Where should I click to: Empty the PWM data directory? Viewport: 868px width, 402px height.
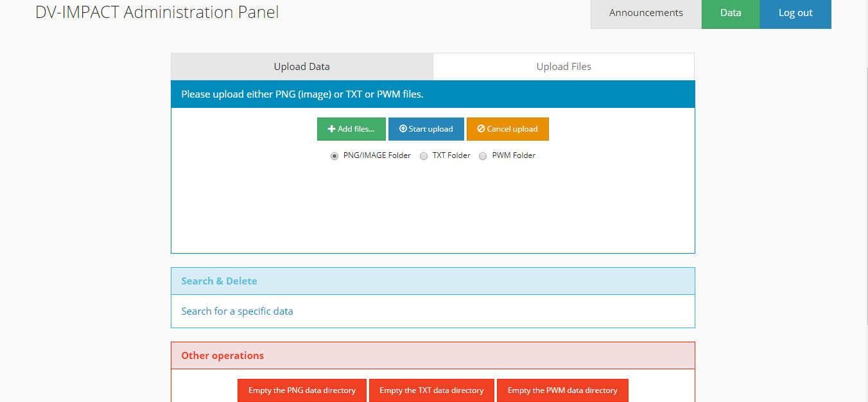[562, 390]
